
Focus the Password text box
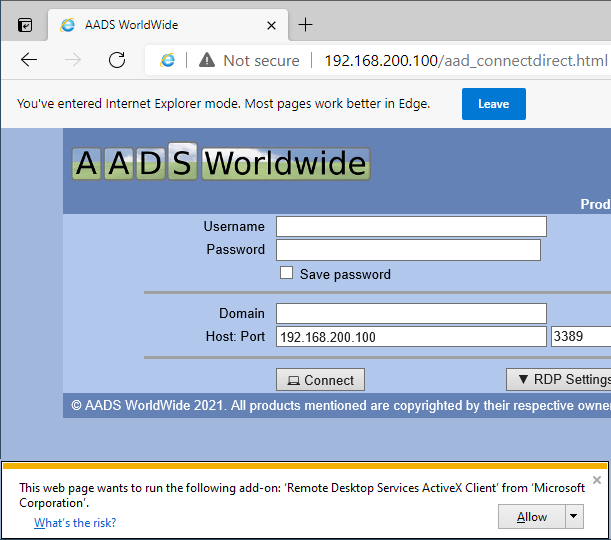coord(408,249)
